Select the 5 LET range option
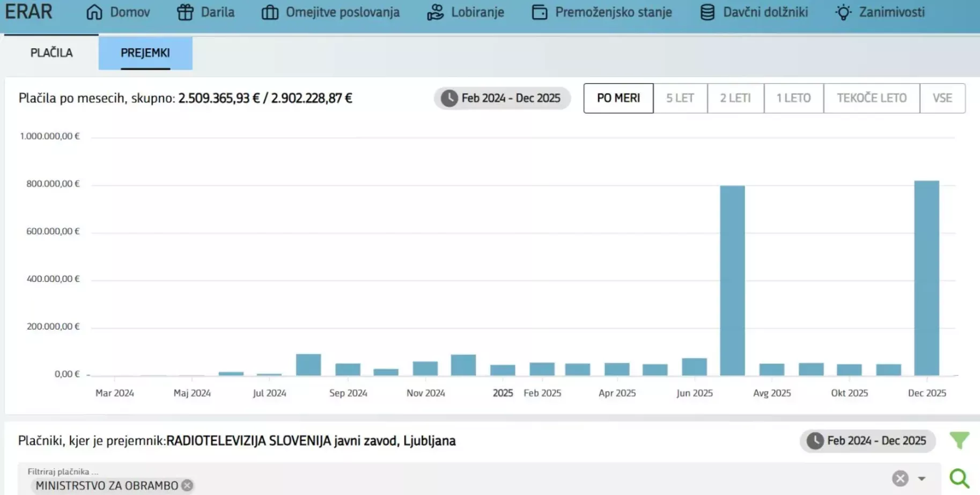980x495 pixels. click(680, 98)
